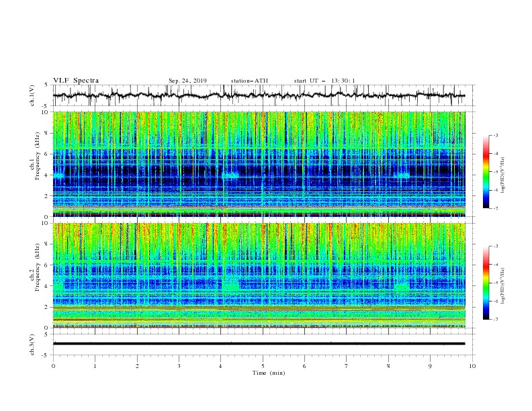Click the ch.2 spectrogram color scale bar
The image size is (532, 411).
click(x=486, y=283)
